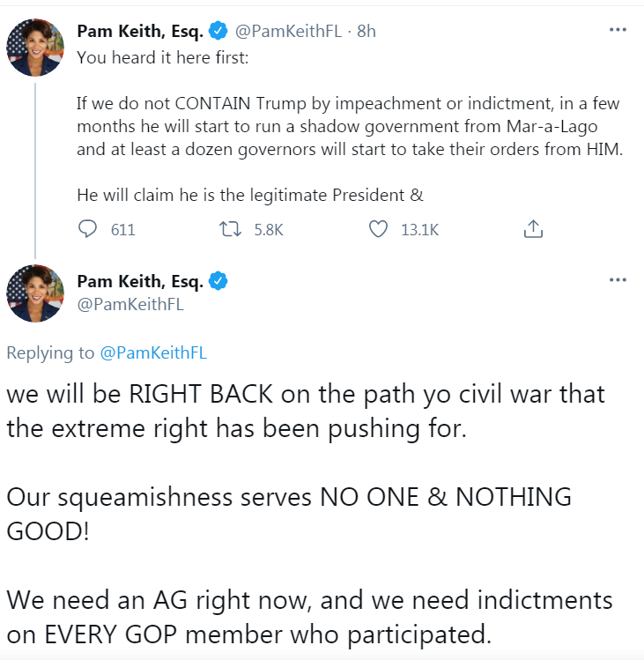Click @PamKeithFL handle next to 8h timestamp
The image size is (644, 660).
click(x=288, y=31)
